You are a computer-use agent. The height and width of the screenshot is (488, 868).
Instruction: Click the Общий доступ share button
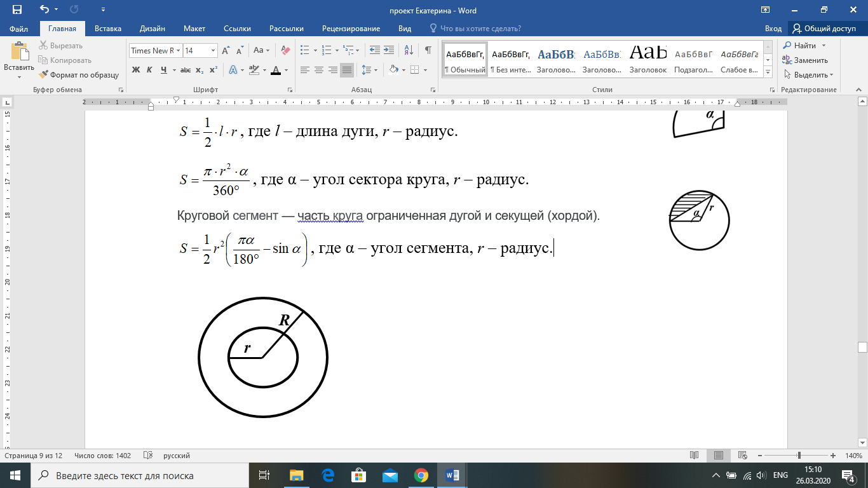click(824, 29)
